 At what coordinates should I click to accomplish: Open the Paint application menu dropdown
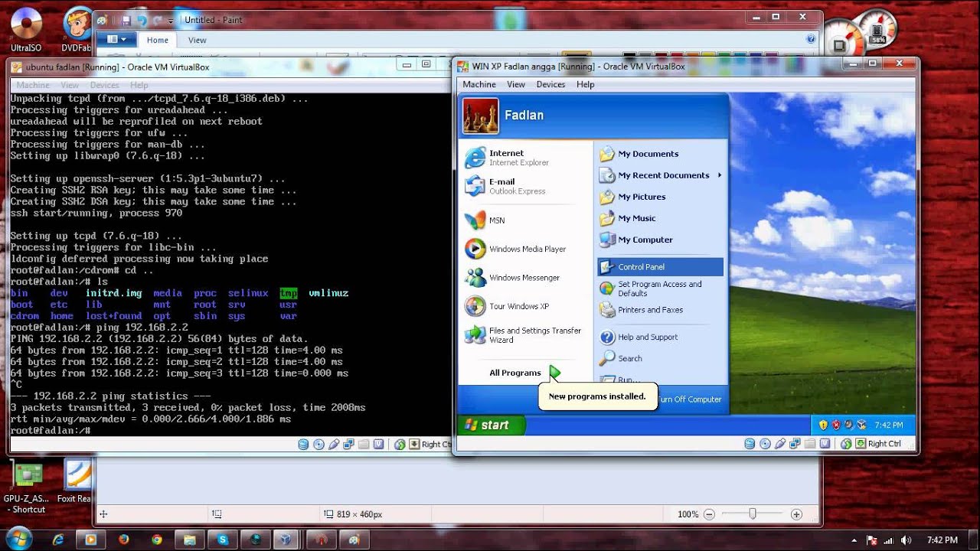(117, 39)
